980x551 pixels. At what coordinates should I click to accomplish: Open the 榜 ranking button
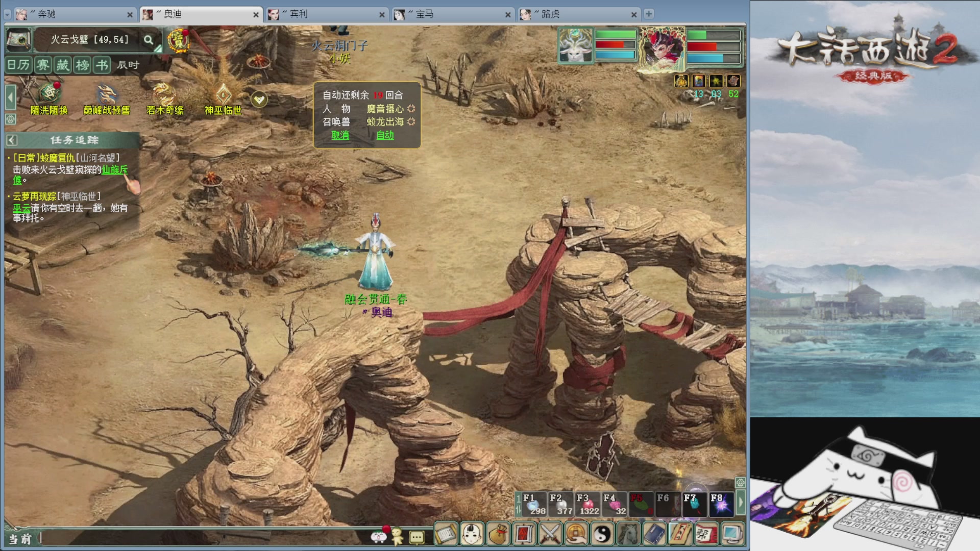click(83, 65)
